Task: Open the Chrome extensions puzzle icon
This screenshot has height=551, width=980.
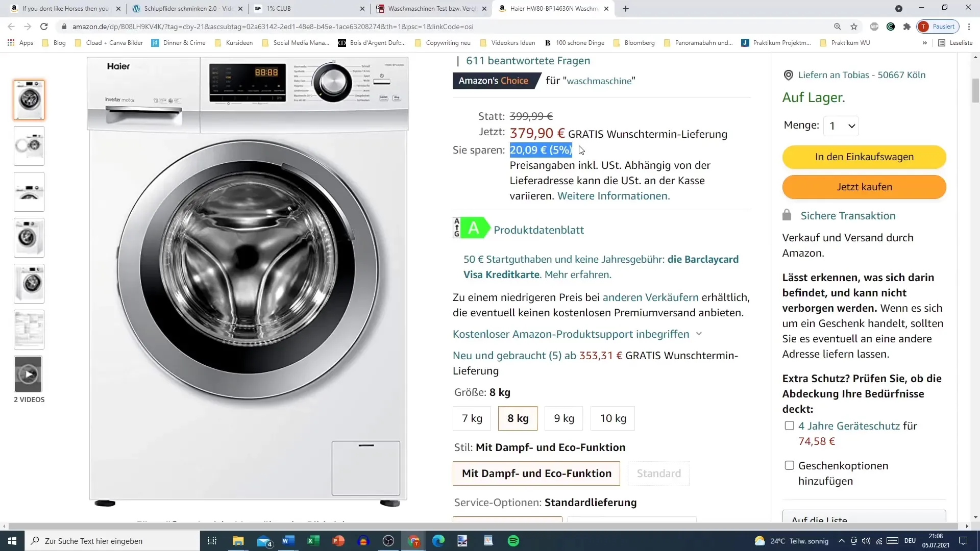Action: click(x=907, y=27)
